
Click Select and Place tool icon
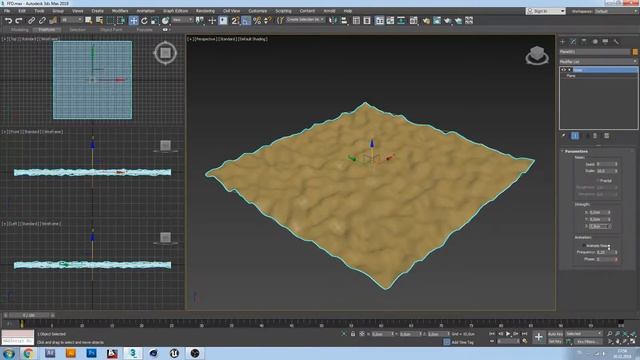(165, 20)
